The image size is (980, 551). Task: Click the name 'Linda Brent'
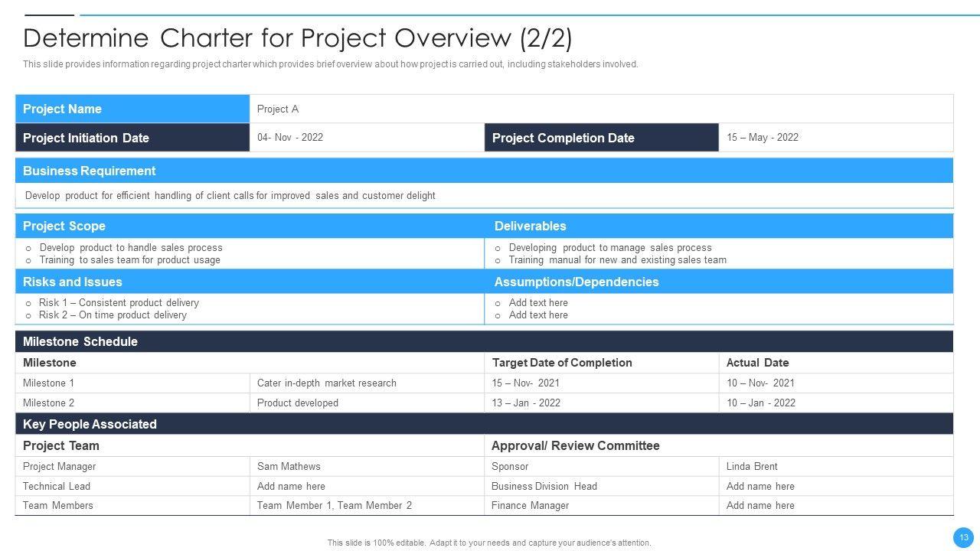click(x=752, y=466)
